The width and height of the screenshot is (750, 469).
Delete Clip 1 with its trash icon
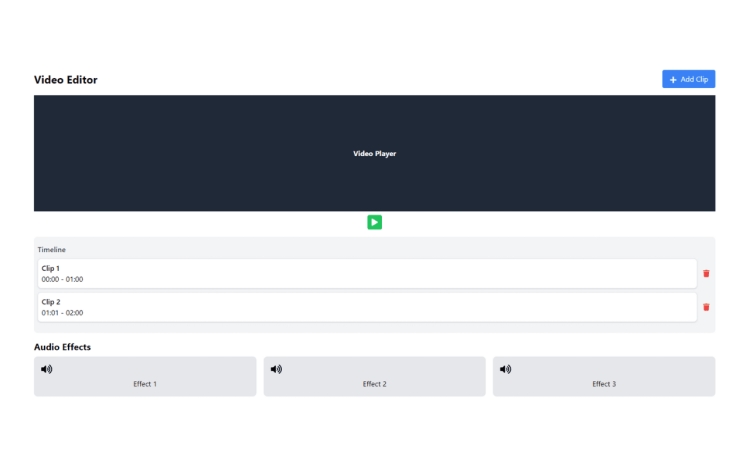[706, 273]
